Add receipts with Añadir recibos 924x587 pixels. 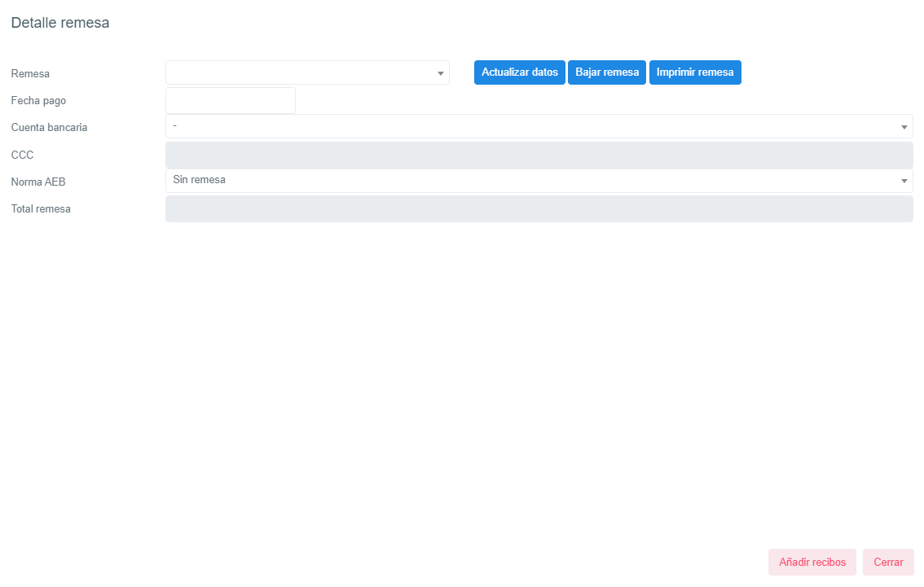[x=812, y=562]
